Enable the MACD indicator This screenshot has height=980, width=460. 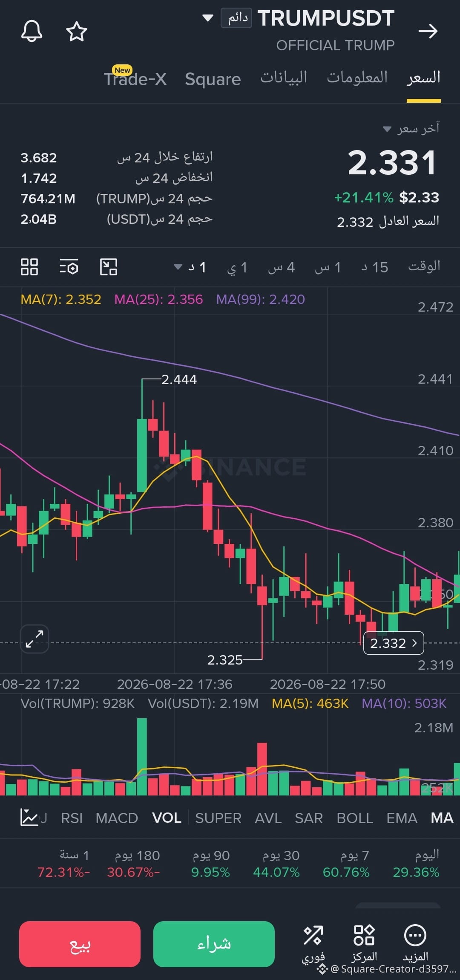click(x=117, y=818)
